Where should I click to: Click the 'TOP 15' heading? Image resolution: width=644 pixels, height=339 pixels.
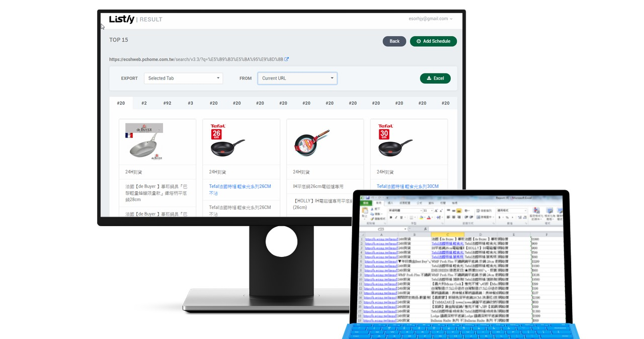[119, 40]
